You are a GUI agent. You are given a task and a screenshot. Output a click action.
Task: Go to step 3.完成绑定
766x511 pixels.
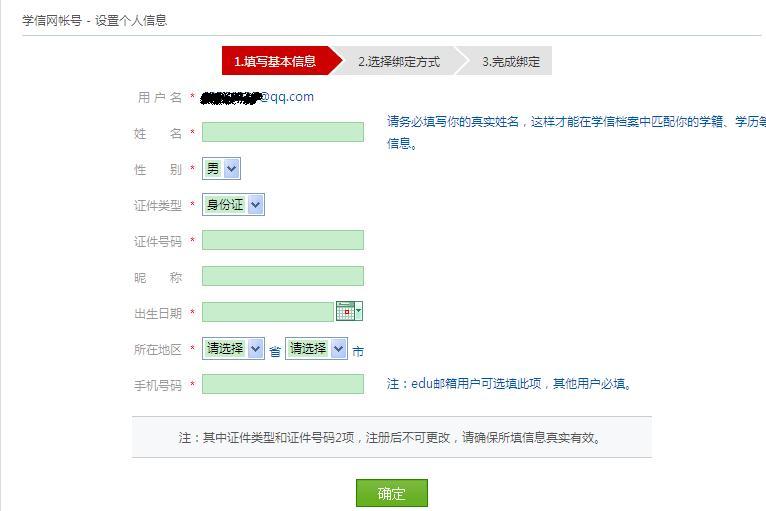(510, 61)
